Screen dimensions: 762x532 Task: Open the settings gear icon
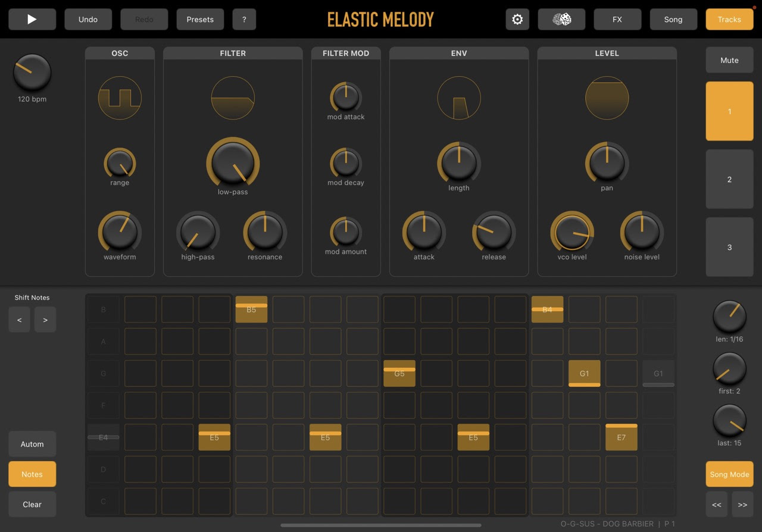[x=517, y=19]
